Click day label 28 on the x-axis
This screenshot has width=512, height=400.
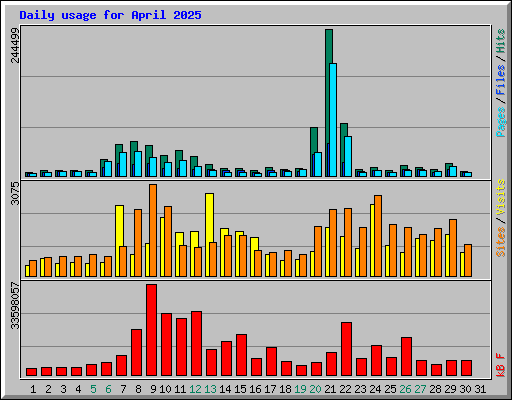pyautogui.click(x=435, y=389)
